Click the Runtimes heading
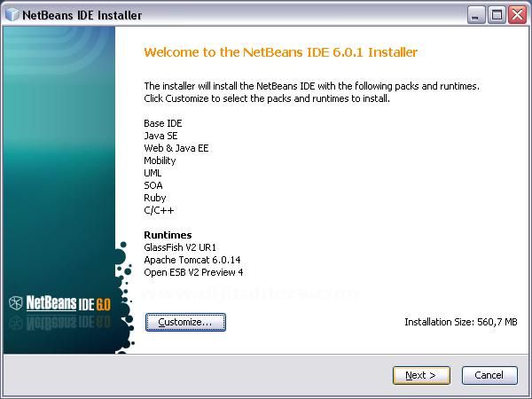Screen dimensions: 532x399 point(168,235)
